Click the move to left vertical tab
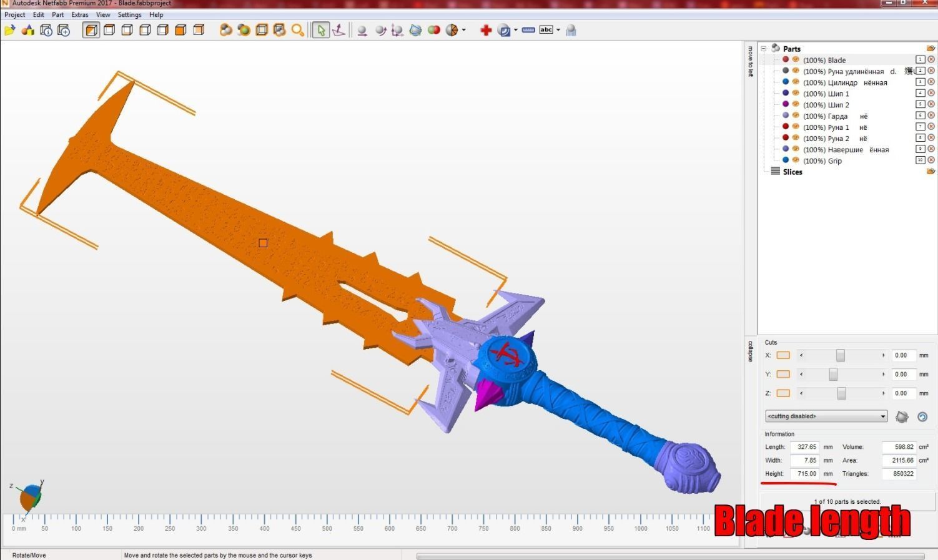Viewport: 938px width, 560px height. [750, 61]
